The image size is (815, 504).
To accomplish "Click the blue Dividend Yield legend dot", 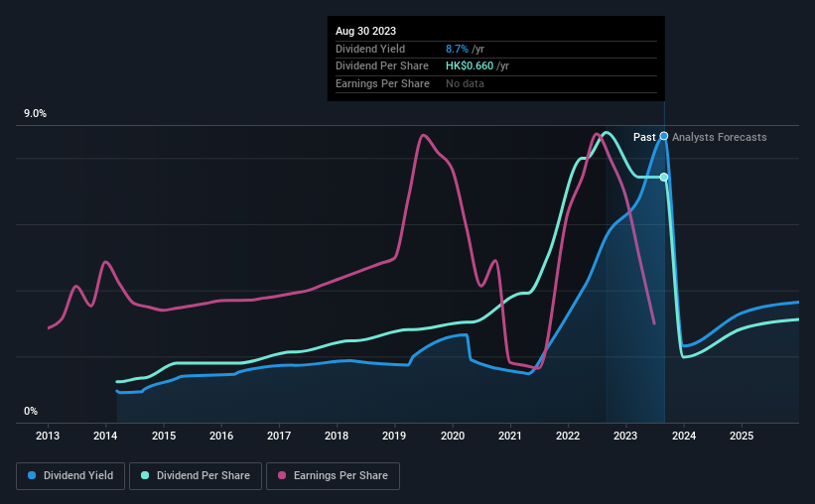I will tap(32, 475).
